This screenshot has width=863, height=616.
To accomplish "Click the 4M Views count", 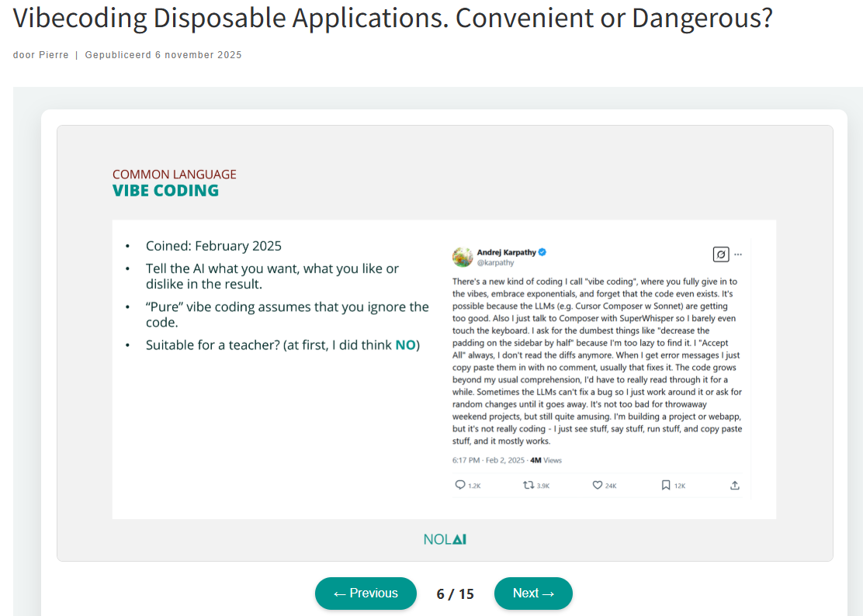I will 546,460.
